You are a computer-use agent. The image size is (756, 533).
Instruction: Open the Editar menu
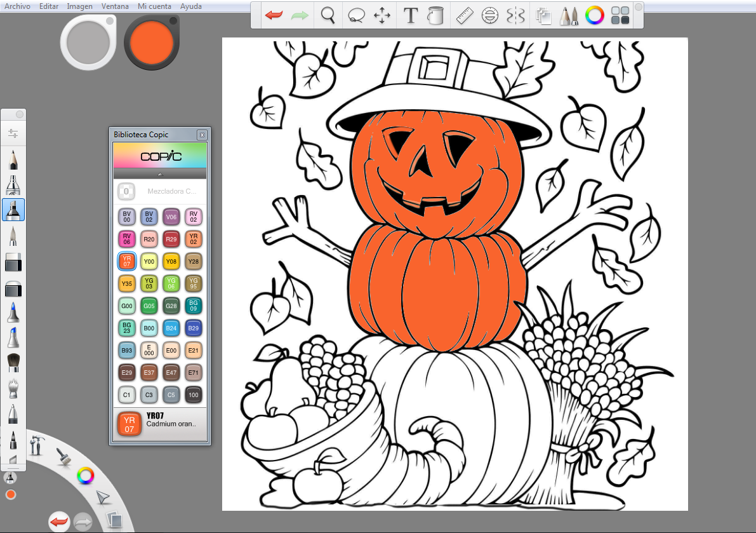pos(49,6)
